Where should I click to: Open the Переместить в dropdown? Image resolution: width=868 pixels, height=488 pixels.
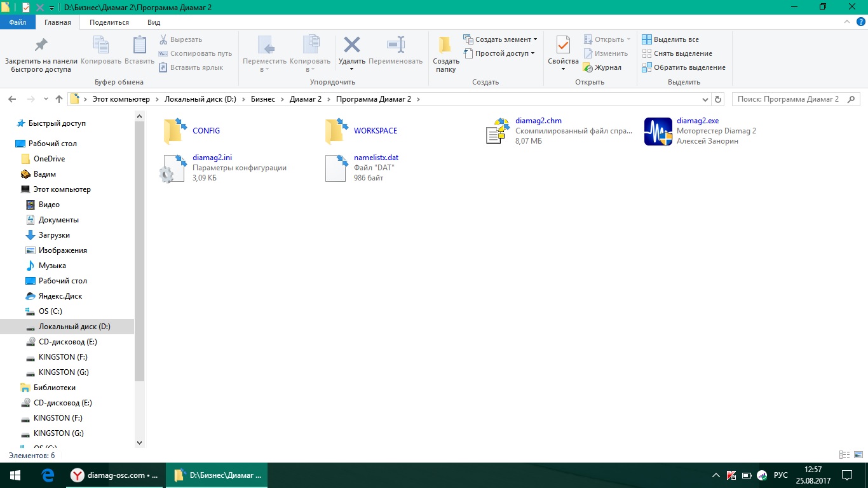tap(265, 54)
